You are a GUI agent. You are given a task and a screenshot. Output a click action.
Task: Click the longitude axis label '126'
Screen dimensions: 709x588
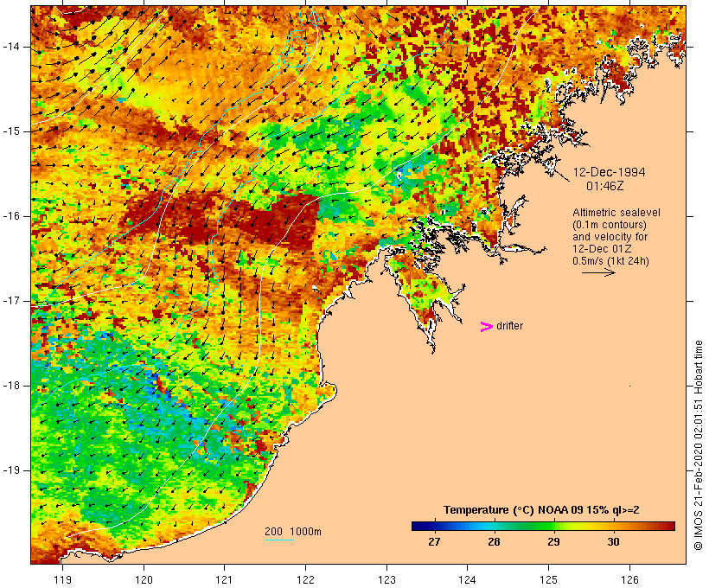[x=629, y=579]
